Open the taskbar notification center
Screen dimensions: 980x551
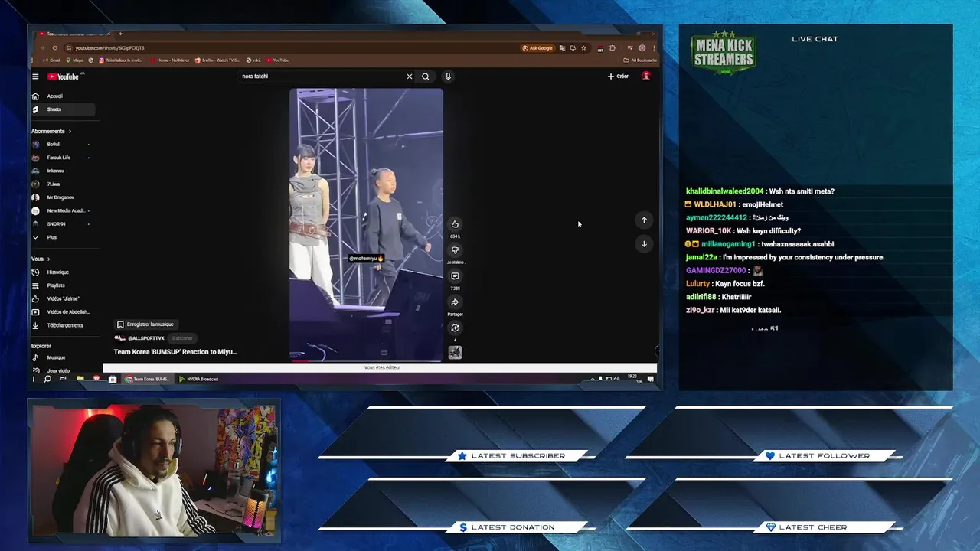pyautogui.click(x=651, y=379)
